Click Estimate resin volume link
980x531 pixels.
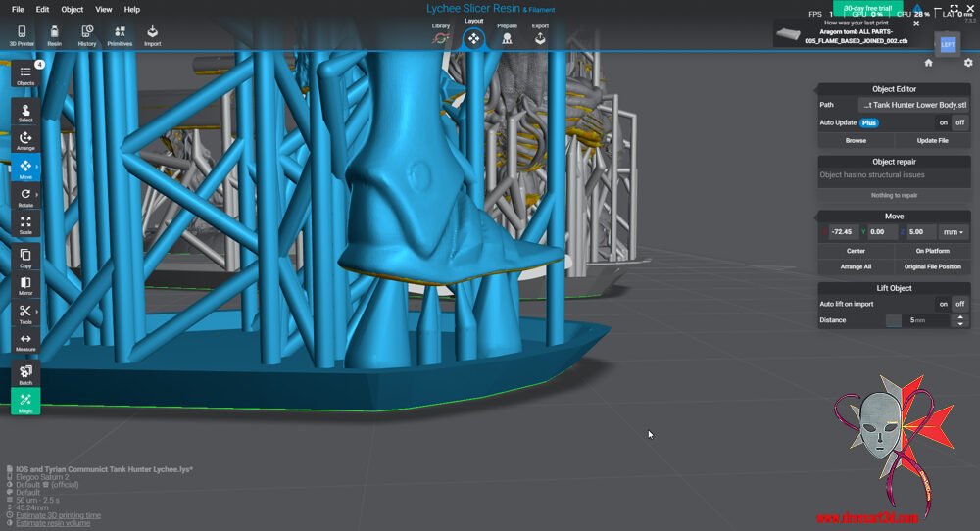pyautogui.click(x=53, y=523)
